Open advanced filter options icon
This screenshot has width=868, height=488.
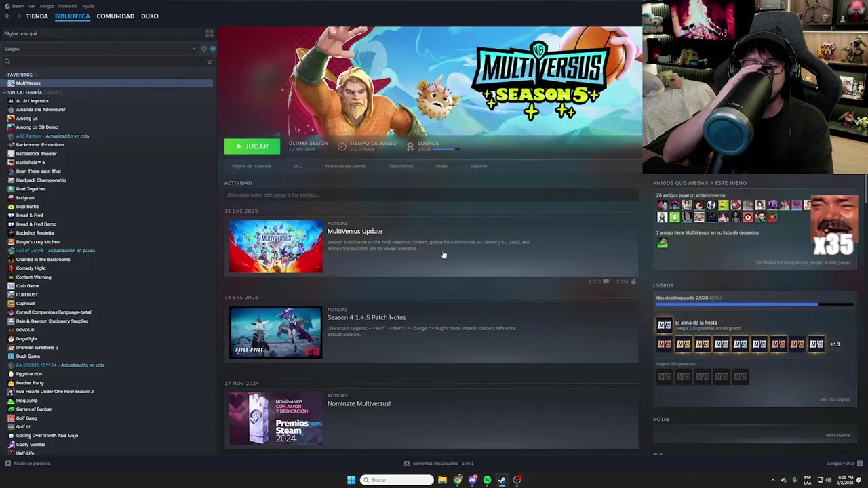tap(209, 62)
